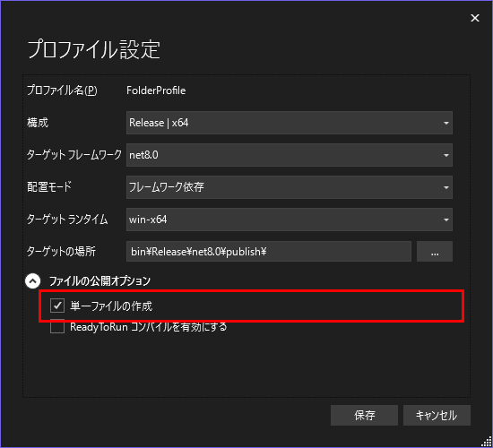The image size is (493, 448).
Task: Click the キャンセル button
Action: point(437,416)
